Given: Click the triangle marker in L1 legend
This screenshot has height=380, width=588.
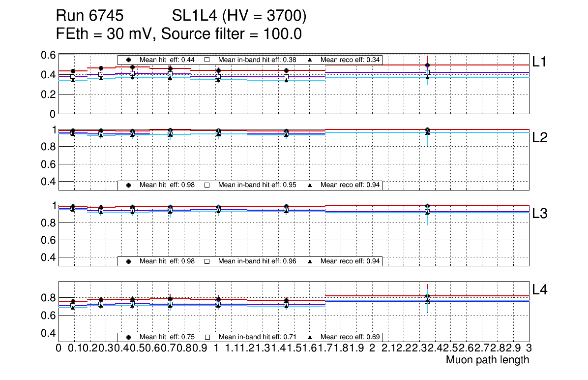Looking at the screenshot, I should (x=310, y=60).
